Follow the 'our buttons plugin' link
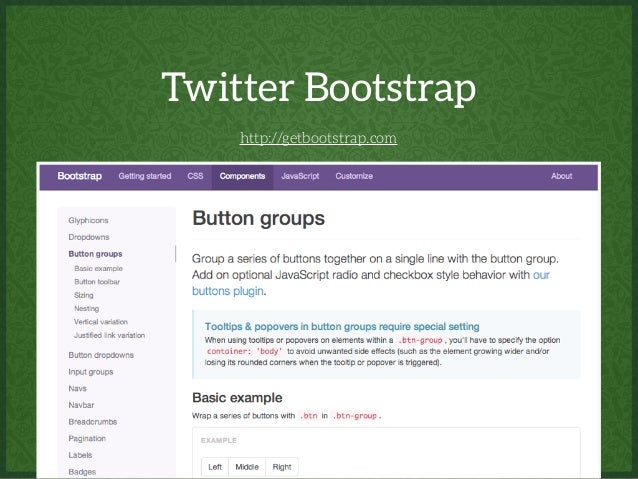 (x=228, y=291)
